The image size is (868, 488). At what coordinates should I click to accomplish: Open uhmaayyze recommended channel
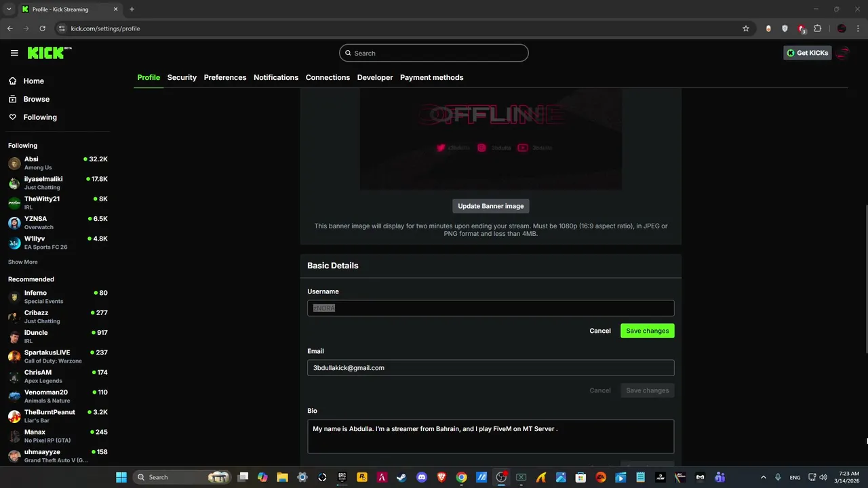click(58, 455)
